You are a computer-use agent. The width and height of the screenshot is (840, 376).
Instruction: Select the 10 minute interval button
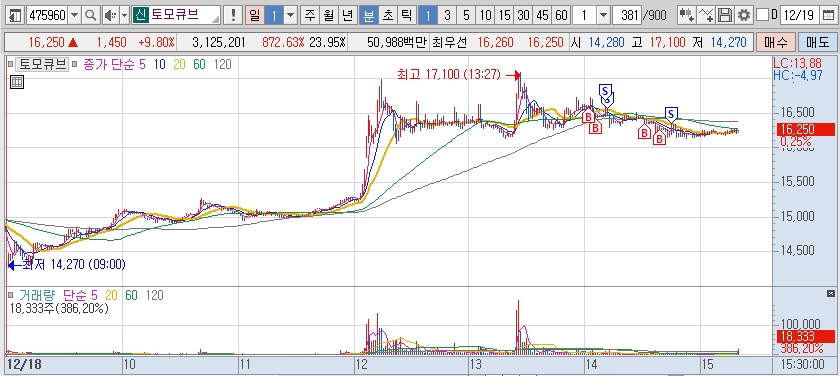point(485,16)
